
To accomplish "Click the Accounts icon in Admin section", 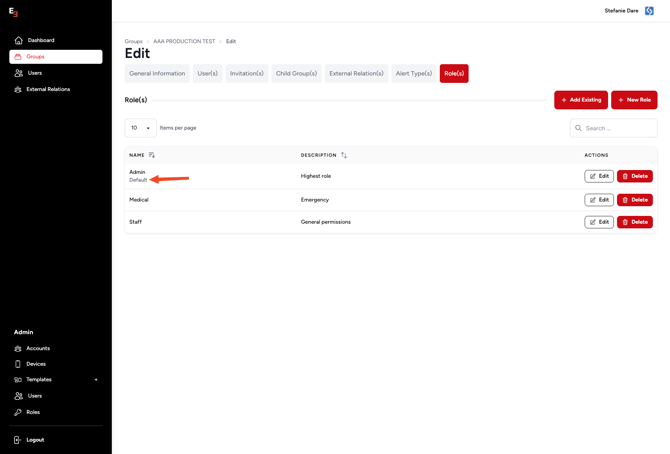I will point(18,348).
